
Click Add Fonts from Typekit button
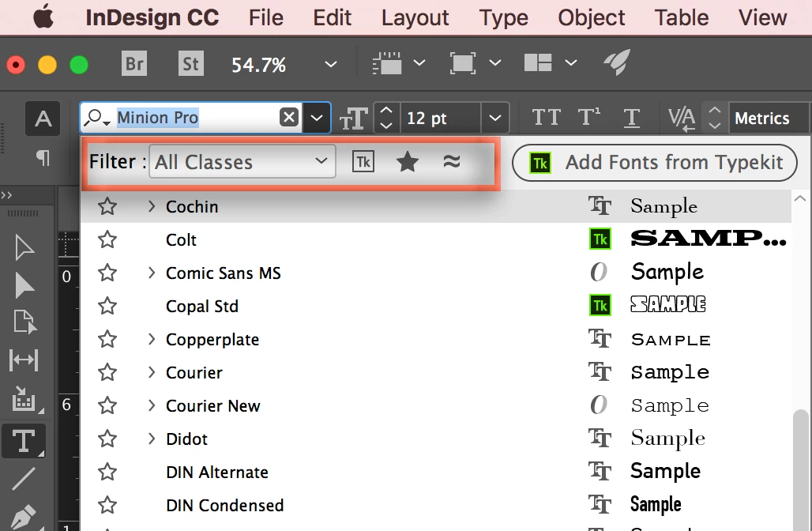(x=655, y=163)
